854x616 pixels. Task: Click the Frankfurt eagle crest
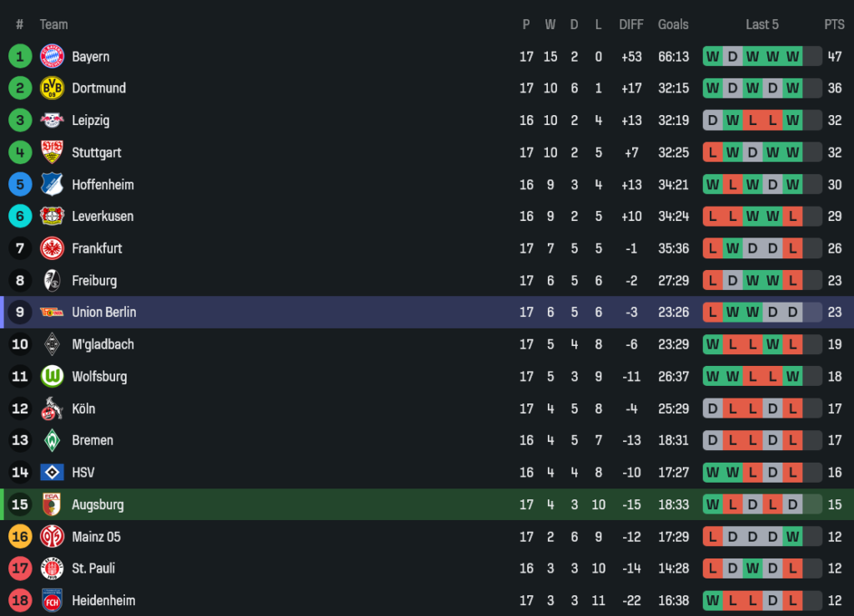click(x=52, y=248)
